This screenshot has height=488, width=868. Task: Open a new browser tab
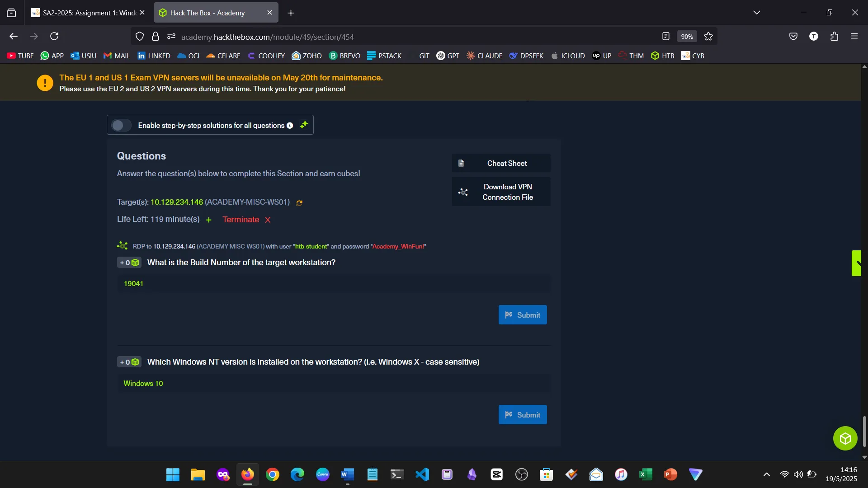pos(291,13)
